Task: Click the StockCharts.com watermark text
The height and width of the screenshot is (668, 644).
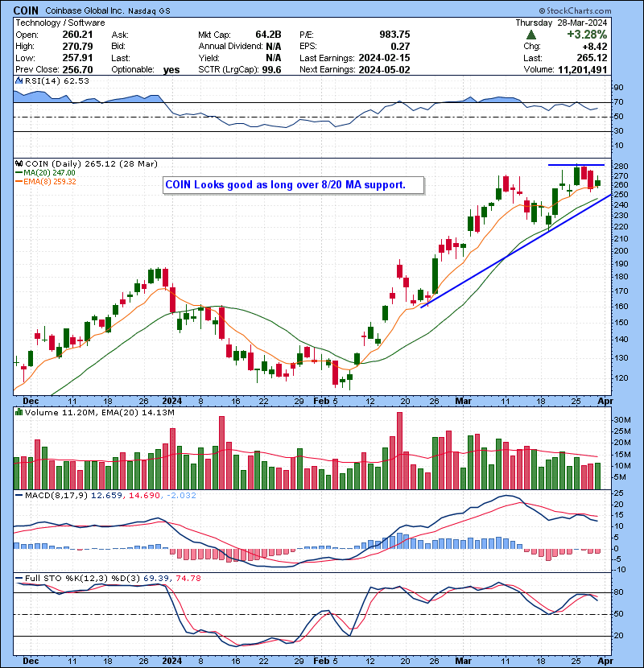Action: coord(575,10)
